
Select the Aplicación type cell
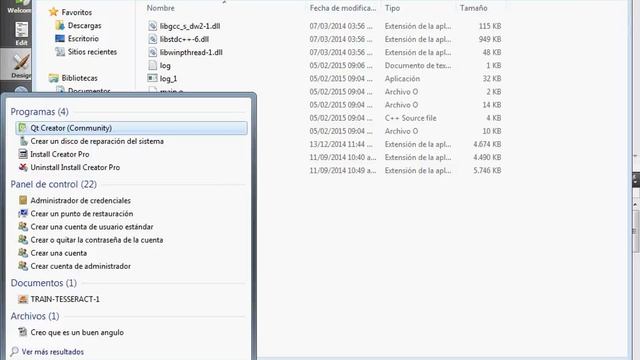(x=402, y=78)
